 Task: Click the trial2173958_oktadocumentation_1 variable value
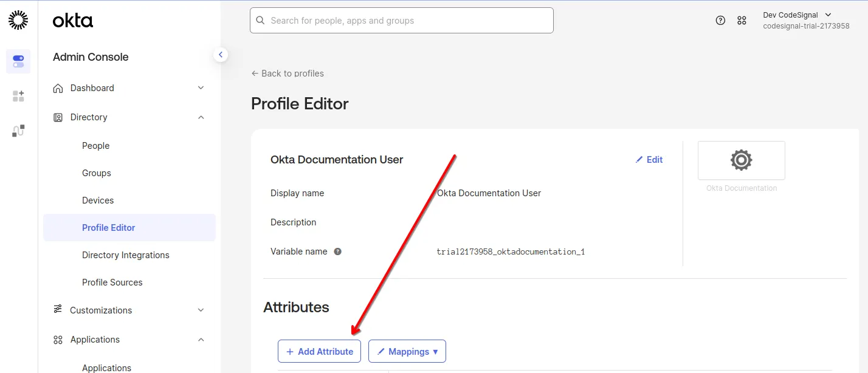tap(511, 252)
